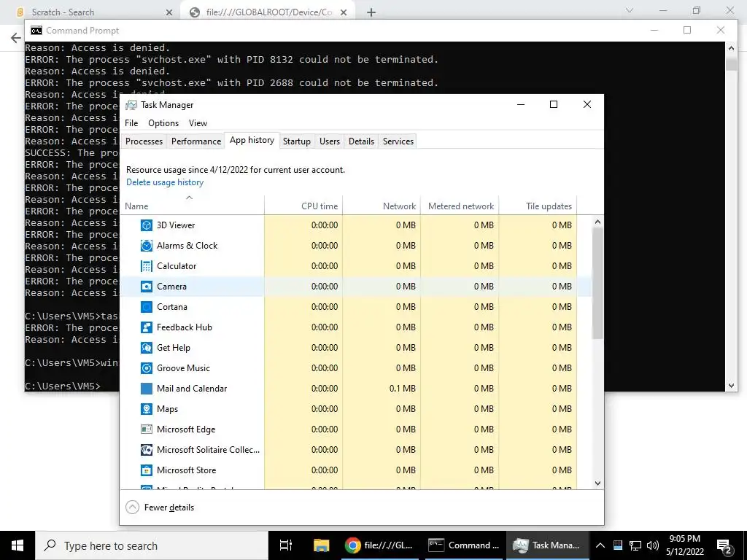747x560 pixels.
Task: Click the Command Prompt title bar icon
Action: [x=36, y=31]
